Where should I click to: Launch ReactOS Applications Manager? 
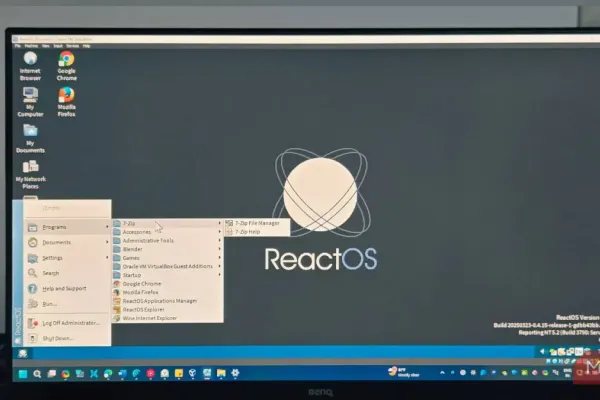point(168,301)
